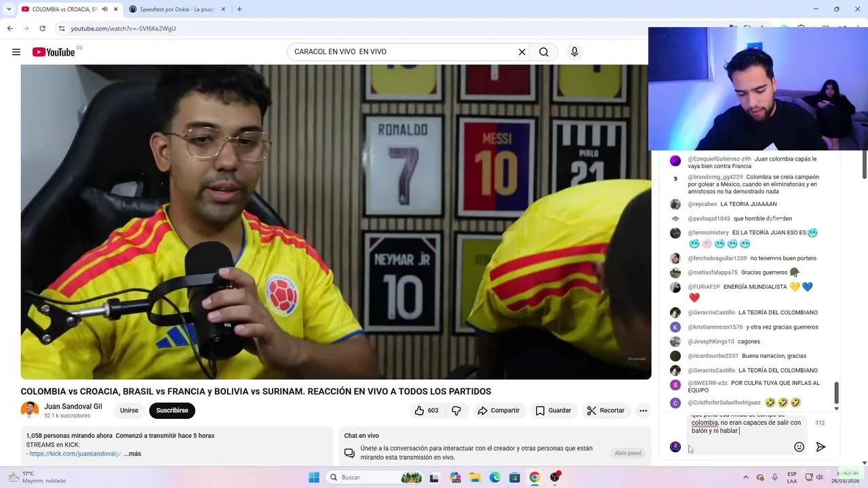The image size is (868, 488).
Task: Switch to Chrome taskbar icon
Action: (534, 477)
